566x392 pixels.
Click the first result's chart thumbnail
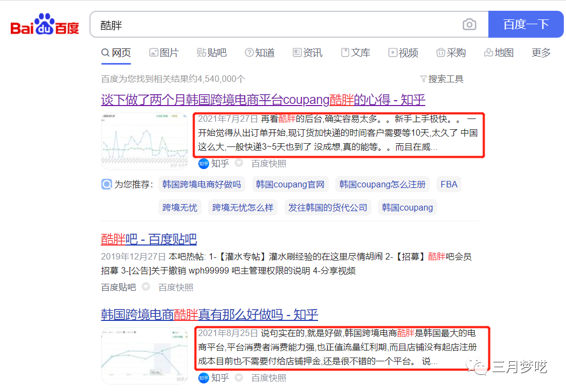click(144, 141)
